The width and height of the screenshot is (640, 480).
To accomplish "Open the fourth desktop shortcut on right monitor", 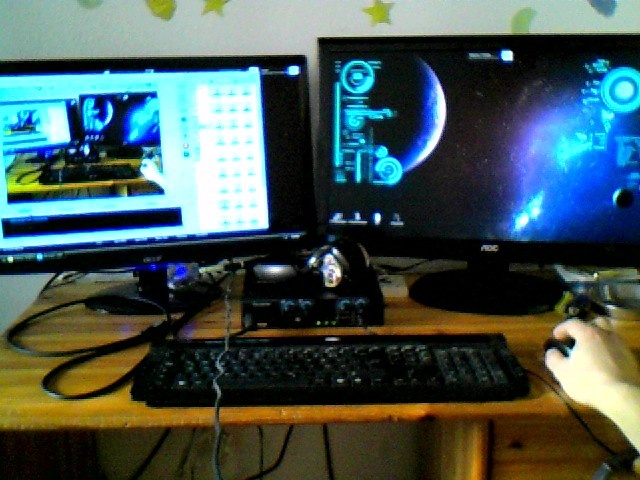I will point(397,219).
